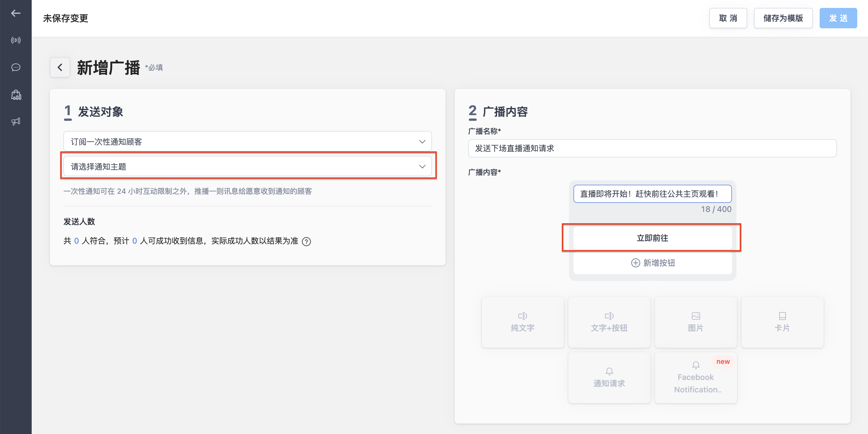This screenshot has height=434, width=868.
Task: Open the chat messages sidebar icon
Action: tap(16, 67)
